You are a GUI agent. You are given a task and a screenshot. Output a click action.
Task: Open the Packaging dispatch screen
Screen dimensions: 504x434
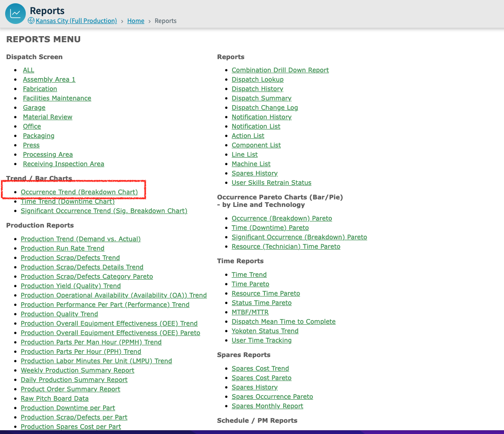pos(38,136)
